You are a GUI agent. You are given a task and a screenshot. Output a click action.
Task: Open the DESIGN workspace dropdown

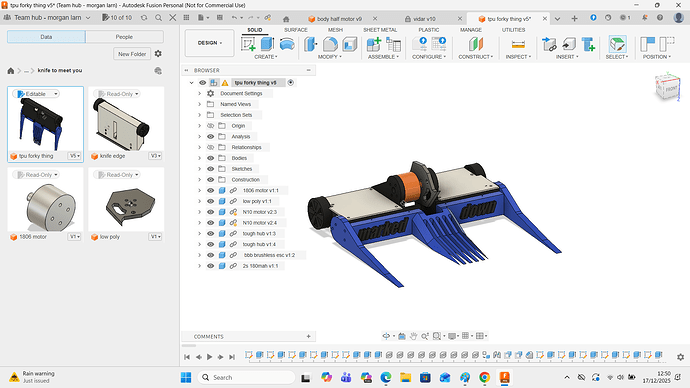point(209,43)
